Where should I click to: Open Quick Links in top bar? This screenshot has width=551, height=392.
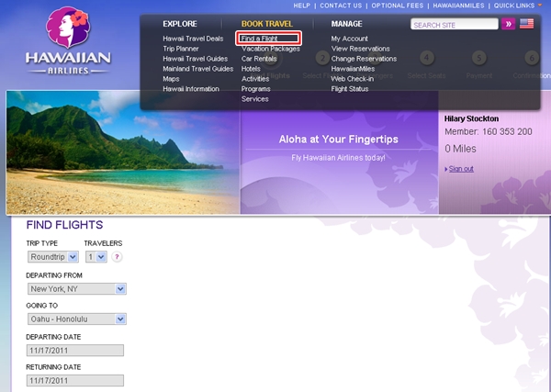(x=515, y=6)
